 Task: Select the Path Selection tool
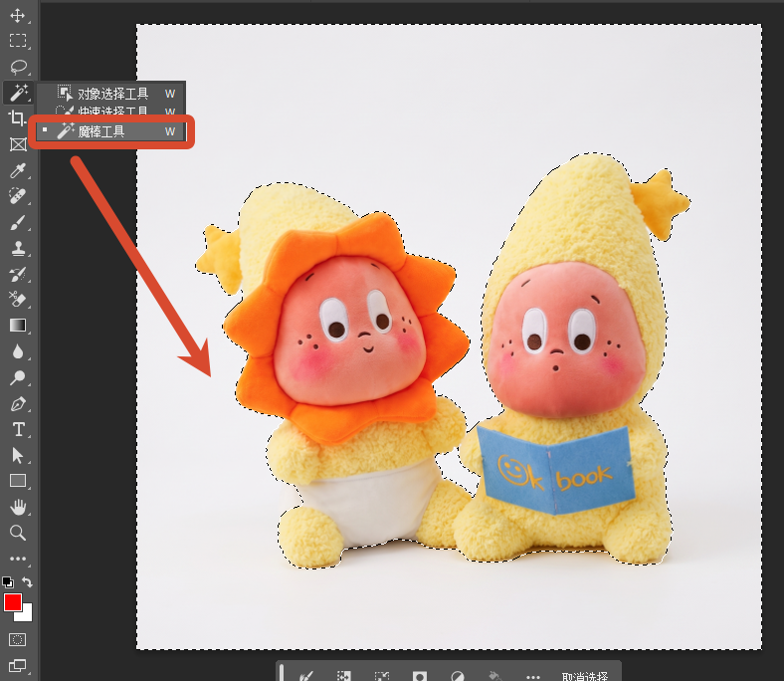click(x=18, y=455)
